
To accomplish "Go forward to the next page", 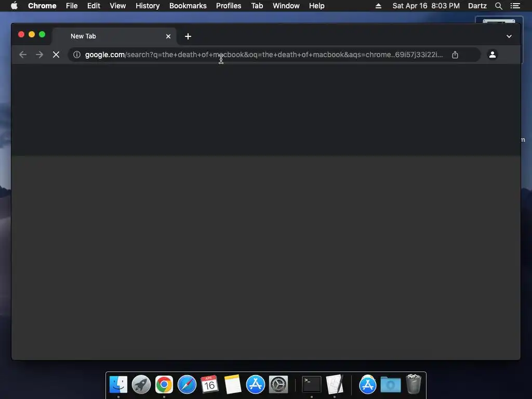I will click(x=39, y=55).
